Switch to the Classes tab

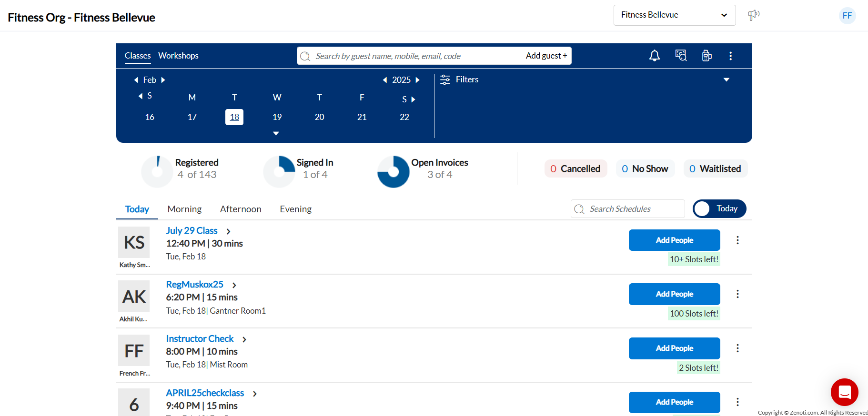(x=138, y=56)
